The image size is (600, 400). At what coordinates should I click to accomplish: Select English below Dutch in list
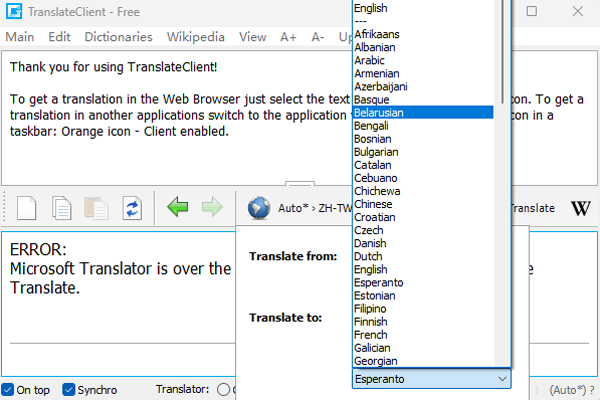[423, 269]
